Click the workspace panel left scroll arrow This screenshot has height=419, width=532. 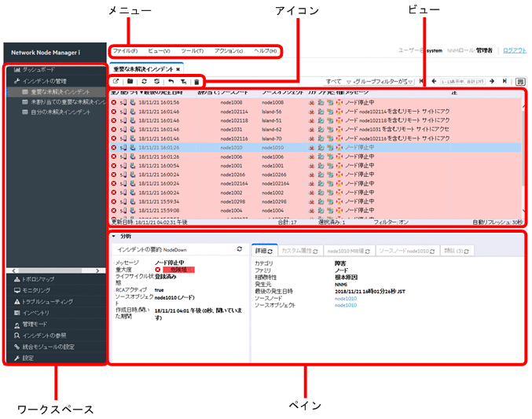(x=13, y=270)
